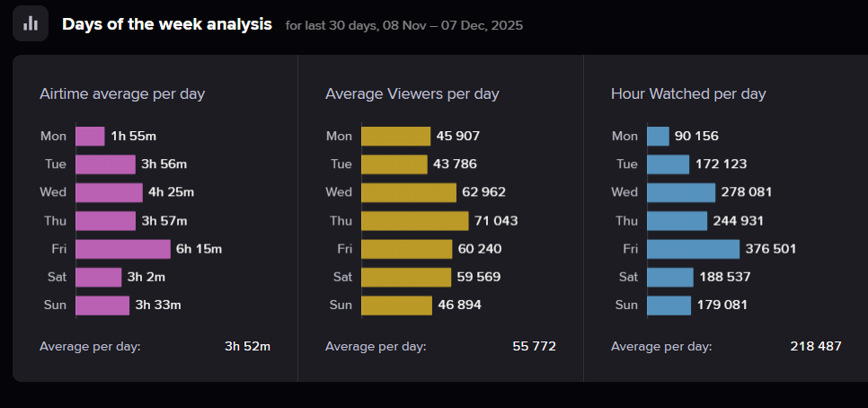
Task: Click the bar chart icon beside the title
Action: click(x=31, y=23)
